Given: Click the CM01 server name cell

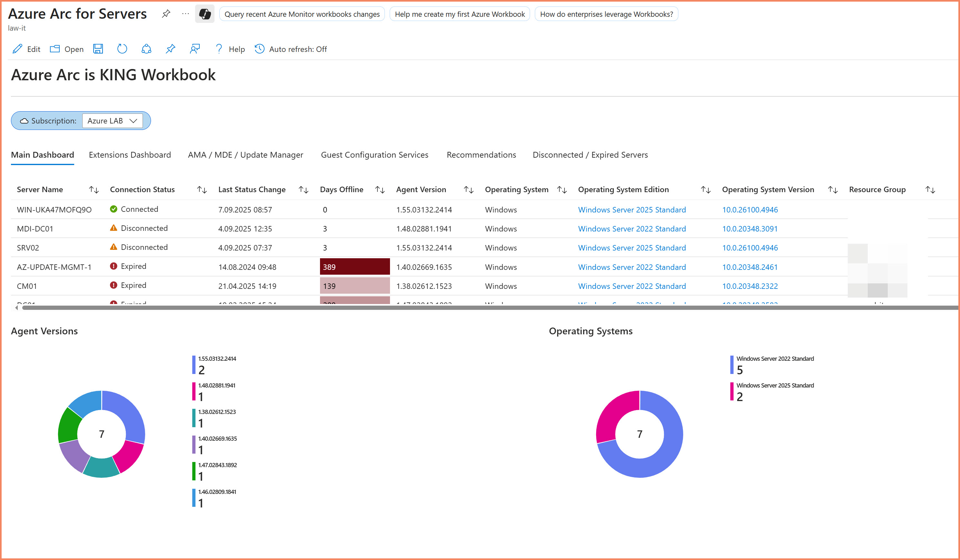Looking at the screenshot, I should (27, 286).
